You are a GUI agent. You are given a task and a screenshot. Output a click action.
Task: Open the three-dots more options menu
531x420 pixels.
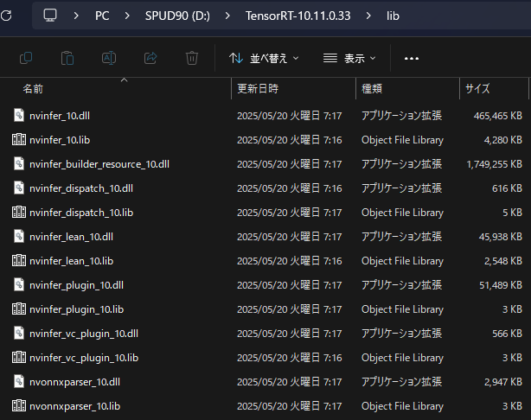pos(412,59)
